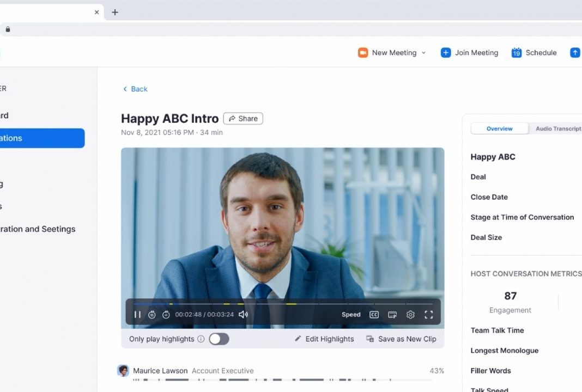The height and width of the screenshot is (392, 582).
Task: Start a New Meeting
Action: point(387,53)
